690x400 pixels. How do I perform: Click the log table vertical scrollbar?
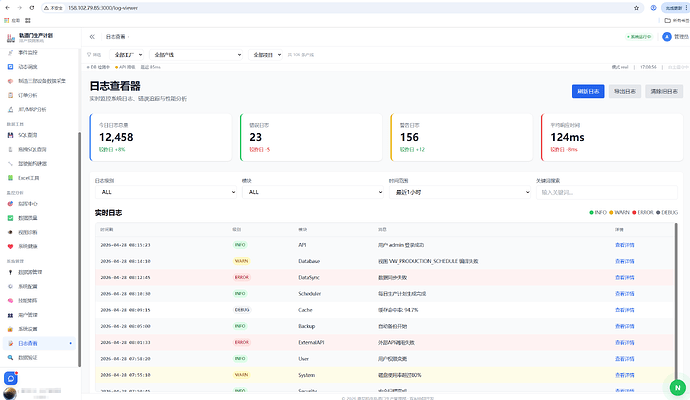(676, 299)
